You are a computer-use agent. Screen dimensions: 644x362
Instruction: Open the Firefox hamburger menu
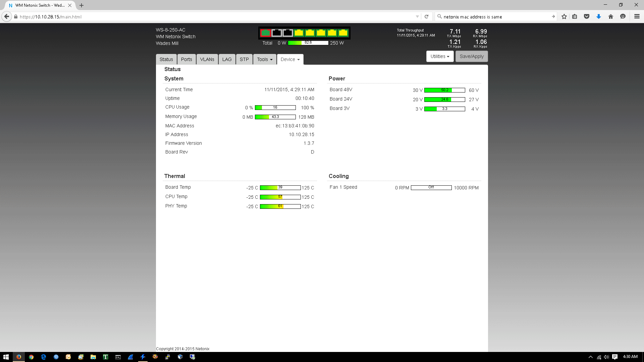coord(637,16)
